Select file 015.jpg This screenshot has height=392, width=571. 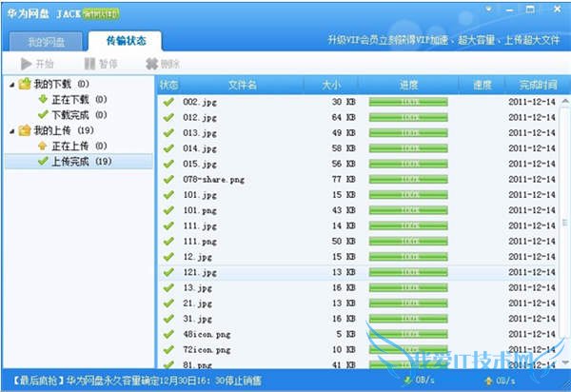tap(200, 164)
